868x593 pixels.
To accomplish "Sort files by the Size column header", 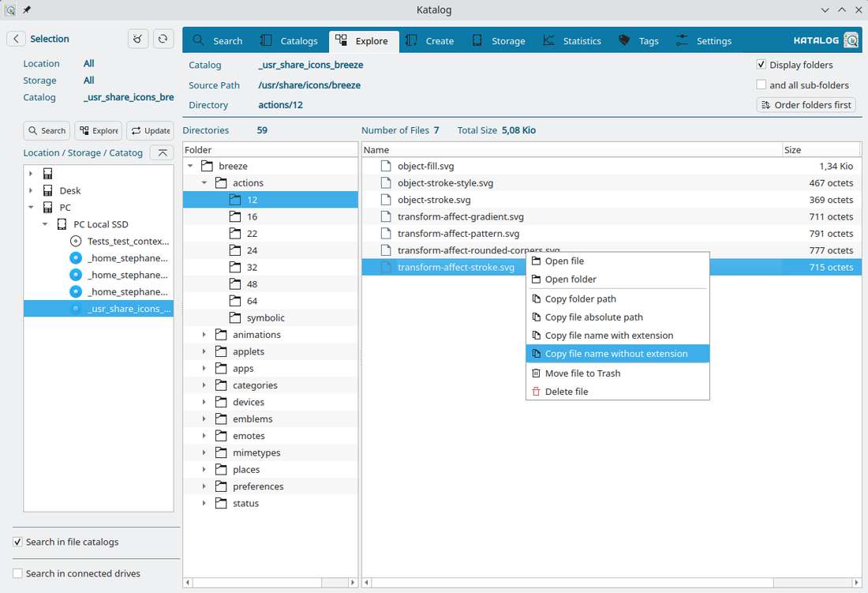I will coord(821,150).
